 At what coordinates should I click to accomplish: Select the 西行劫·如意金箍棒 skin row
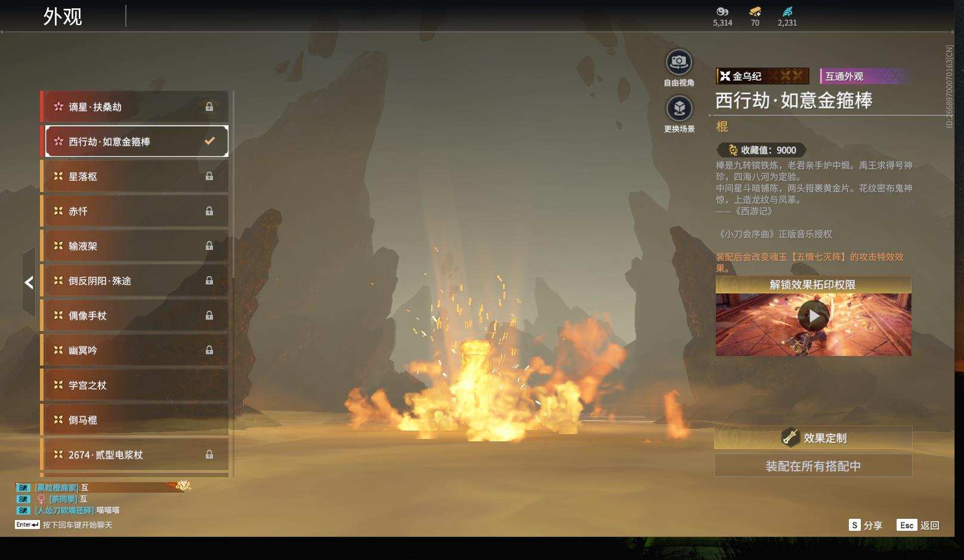pos(137,141)
